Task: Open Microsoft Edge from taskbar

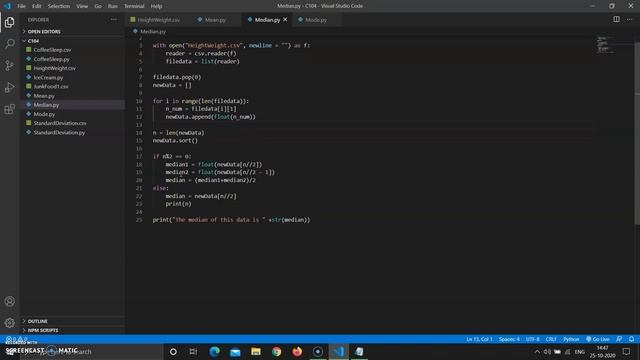Action: [214, 351]
